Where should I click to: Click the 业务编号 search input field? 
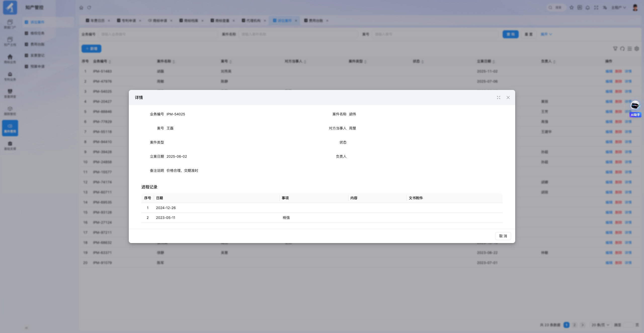pos(158,34)
